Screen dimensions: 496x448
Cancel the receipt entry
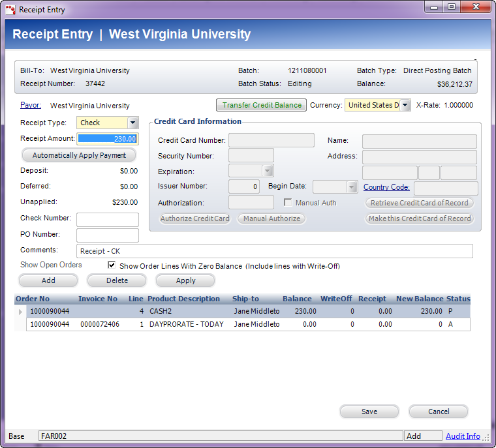tap(439, 411)
